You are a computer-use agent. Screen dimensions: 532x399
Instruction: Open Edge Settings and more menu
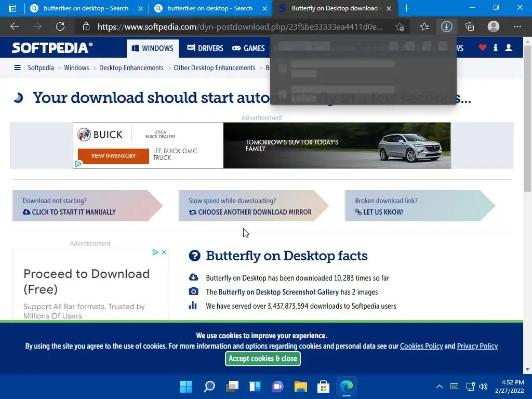517,26
